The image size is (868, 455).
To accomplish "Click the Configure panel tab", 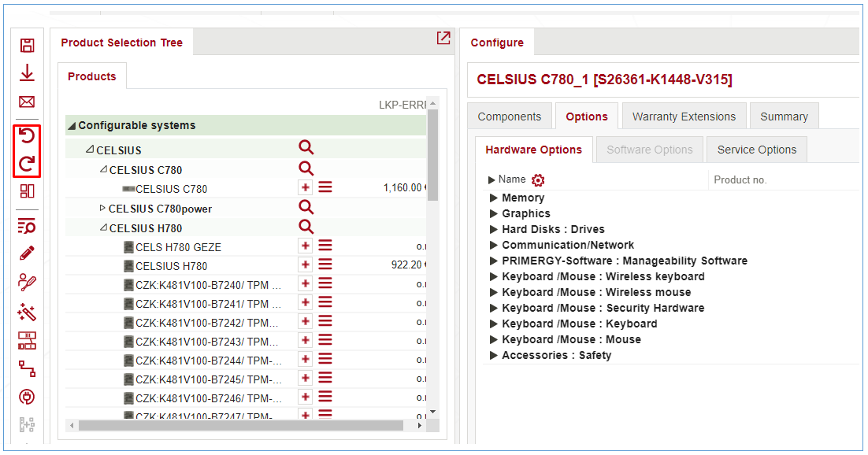I will click(497, 43).
